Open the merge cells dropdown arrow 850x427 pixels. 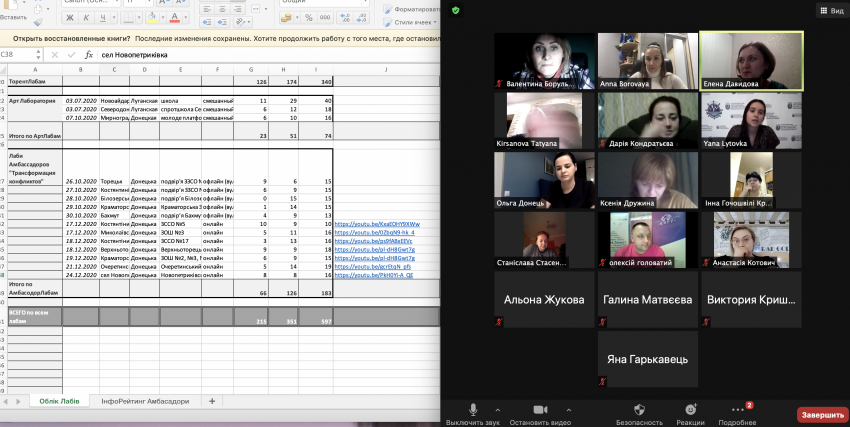266,9
